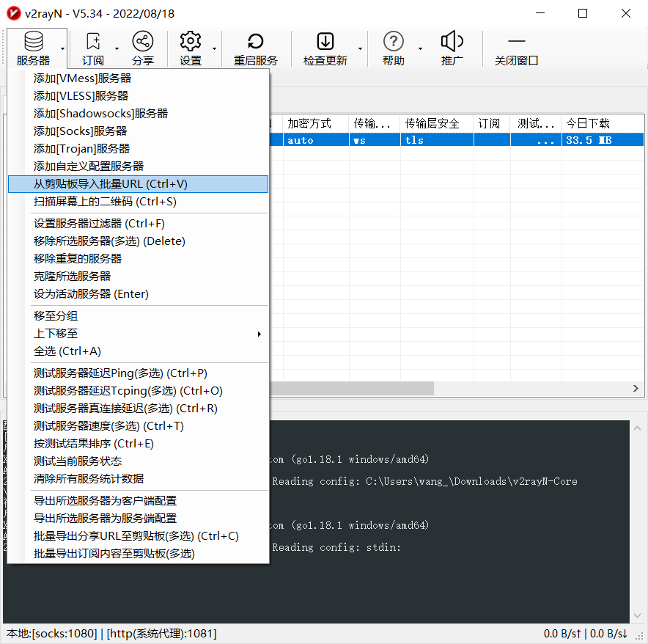Click the 分享 (Share) icon

click(x=143, y=42)
